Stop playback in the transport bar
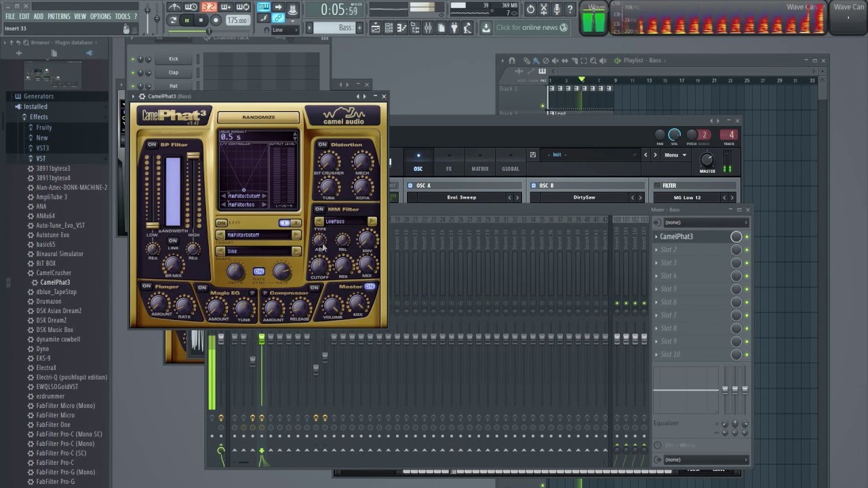The width and height of the screenshot is (868, 488). click(201, 20)
